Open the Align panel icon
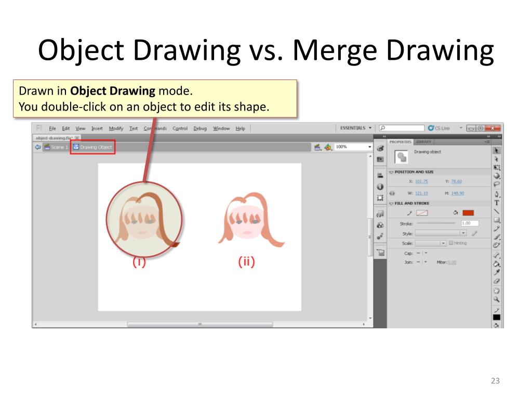 point(380,176)
